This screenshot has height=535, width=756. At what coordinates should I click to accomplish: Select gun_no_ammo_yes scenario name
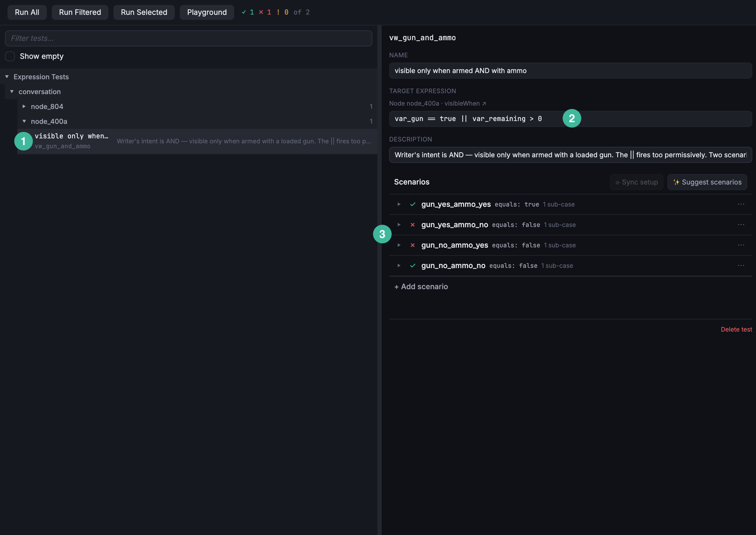point(455,245)
